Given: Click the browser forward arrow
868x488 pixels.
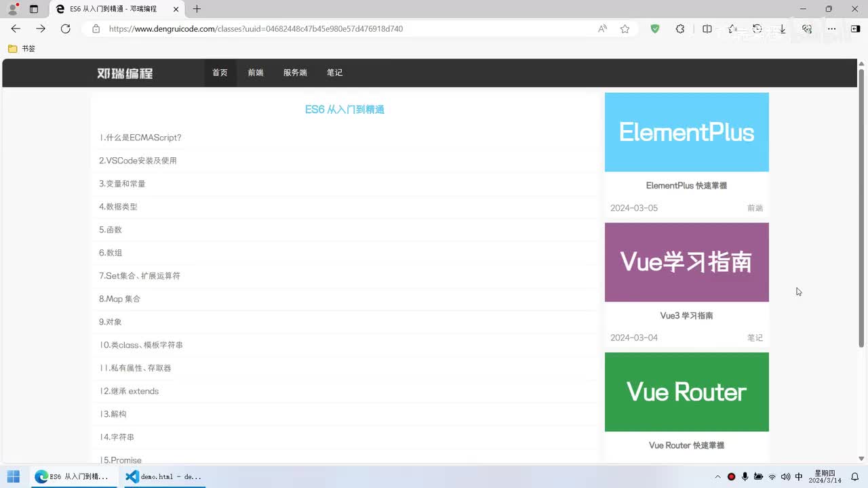Looking at the screenshot, I should coord(41,28).
